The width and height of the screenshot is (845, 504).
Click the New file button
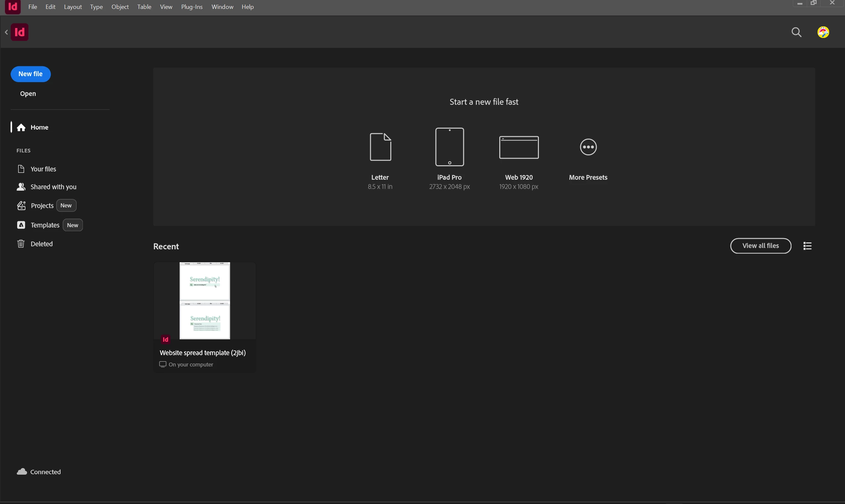click(31, 74)
